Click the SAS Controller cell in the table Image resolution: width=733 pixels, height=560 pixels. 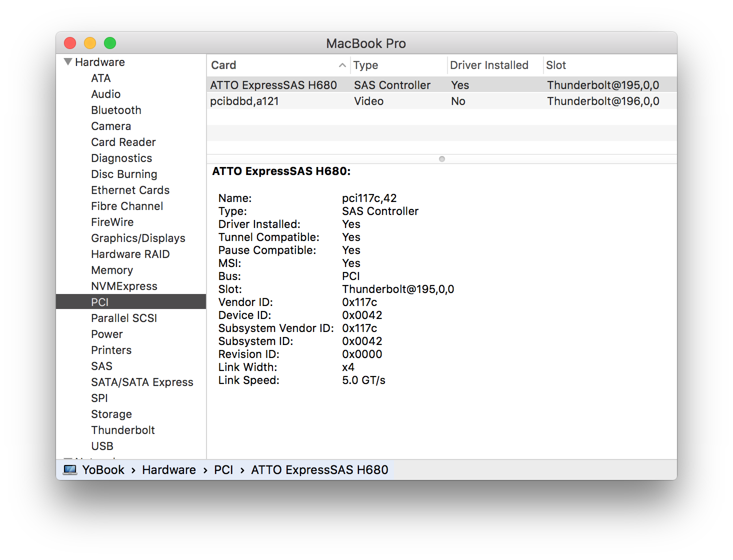point(392,85)
